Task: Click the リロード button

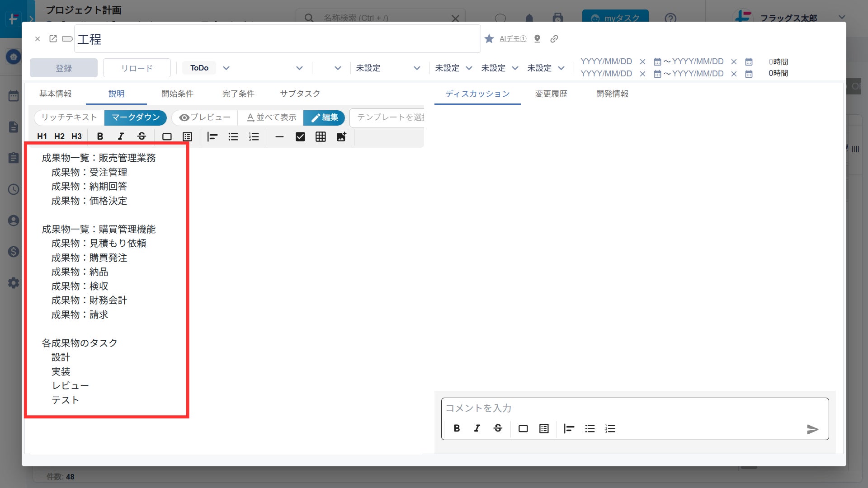Action: [x=137, y=68]
